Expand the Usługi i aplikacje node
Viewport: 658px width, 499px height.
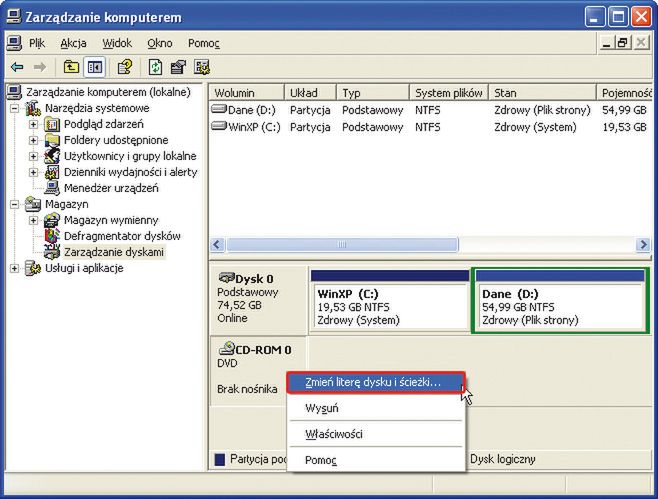14,268
